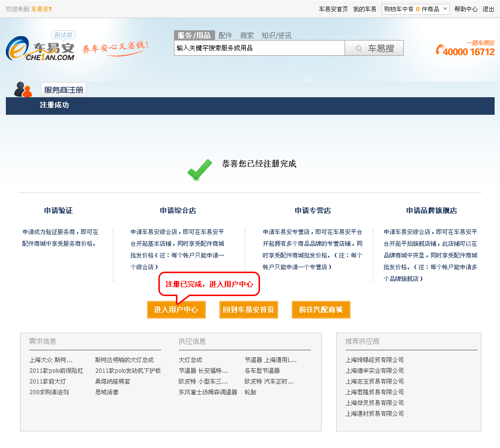500x448 pixels.
Task: Go to 前往汽配商城 button
Action: coord(321,310)
